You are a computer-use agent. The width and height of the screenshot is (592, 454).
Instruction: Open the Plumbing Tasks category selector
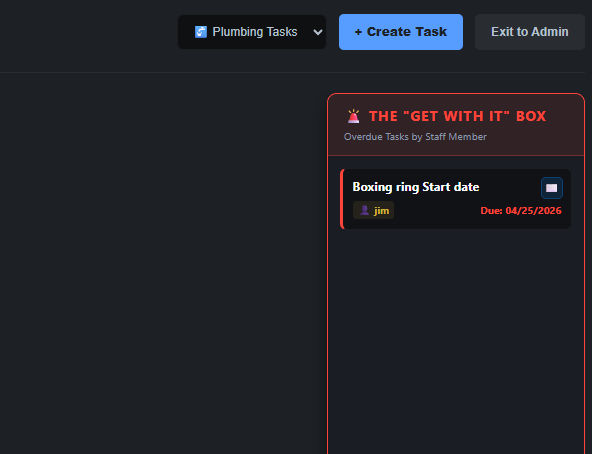tap(252, 32)
